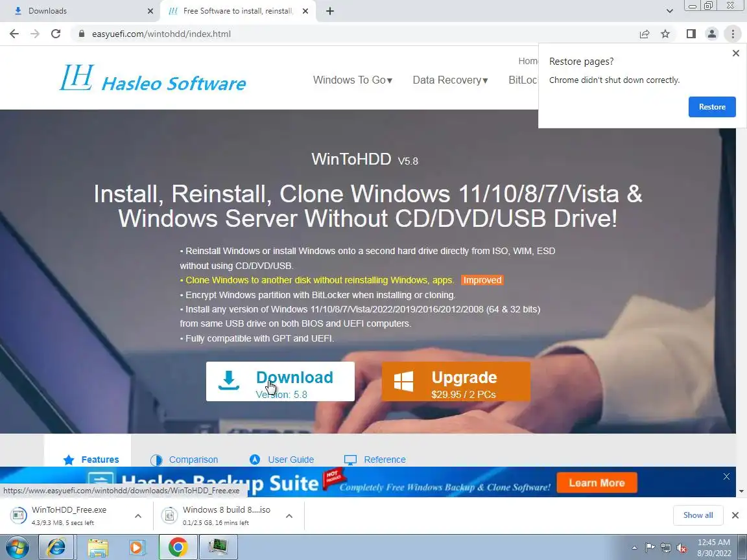
Task: Click the Windows 8 build iso download item
Action: (x=220, y=515)
